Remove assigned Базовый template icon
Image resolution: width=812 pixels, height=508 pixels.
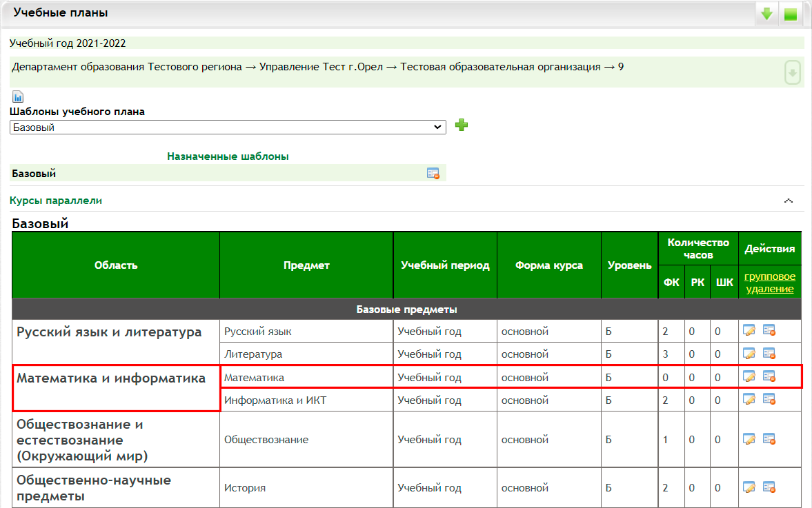(x=433, y=174)
